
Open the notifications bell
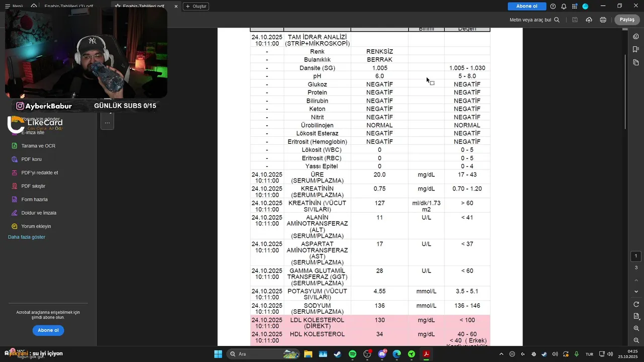[563, 6]
